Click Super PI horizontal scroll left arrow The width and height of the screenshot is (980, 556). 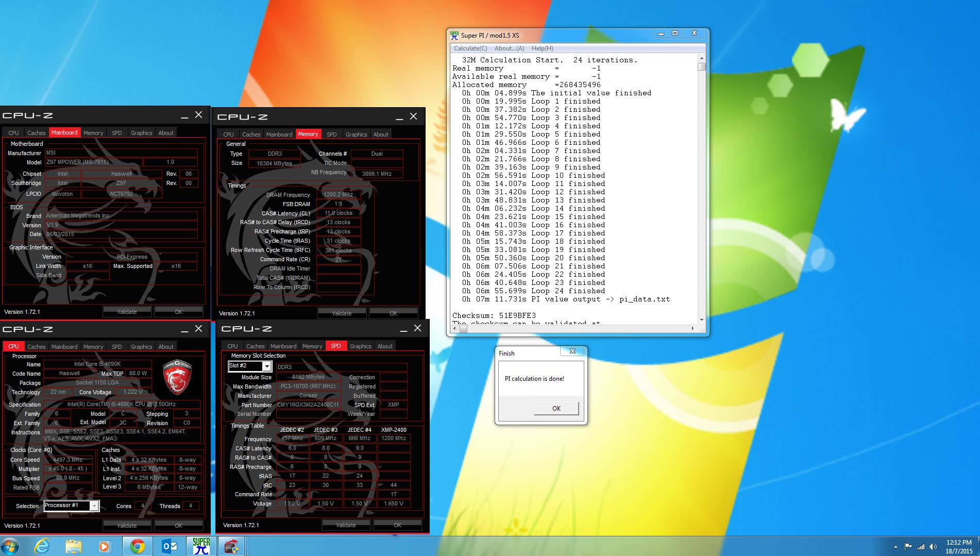(x=455, y=328)
